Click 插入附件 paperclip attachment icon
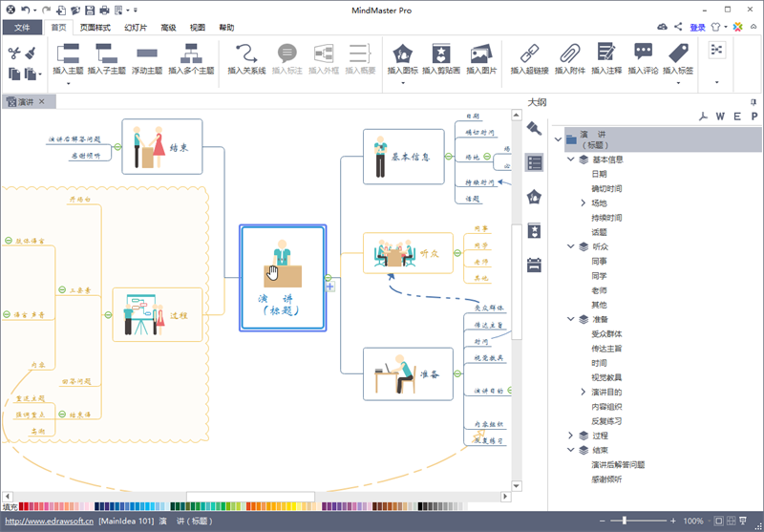This screenshot has width=764, height=532. click(x=569, y=53)
